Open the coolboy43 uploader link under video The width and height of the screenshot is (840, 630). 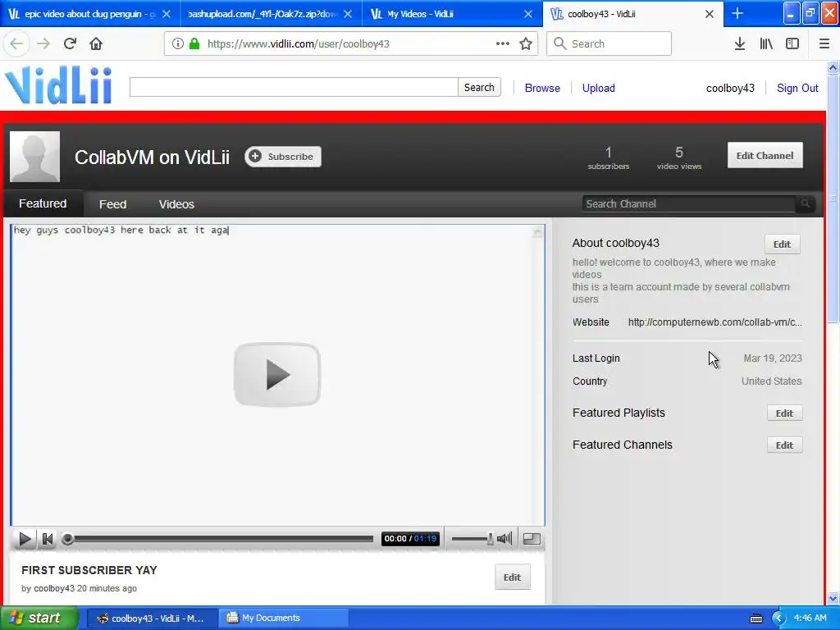(x=54, y=588)
